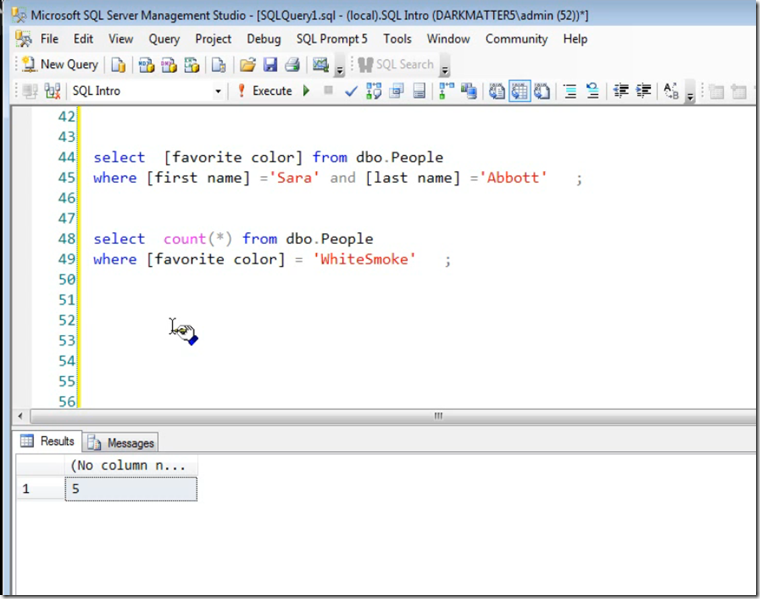Place the cursor on line 44 '[favorite color]'
The width and height of the screenshot is (760, 599).
tap(233, 158)
